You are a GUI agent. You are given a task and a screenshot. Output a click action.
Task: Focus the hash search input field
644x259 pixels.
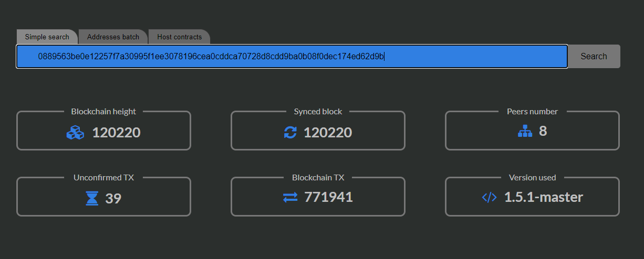[x=292, y=56]
